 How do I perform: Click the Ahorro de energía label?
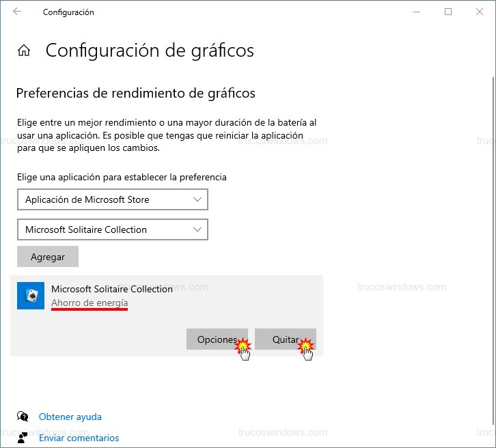point(89,303)
